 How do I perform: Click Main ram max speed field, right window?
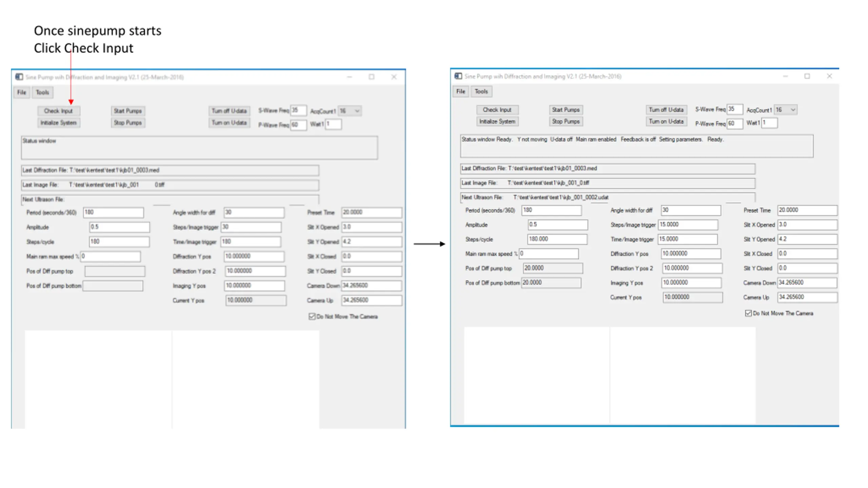(549, 254)
